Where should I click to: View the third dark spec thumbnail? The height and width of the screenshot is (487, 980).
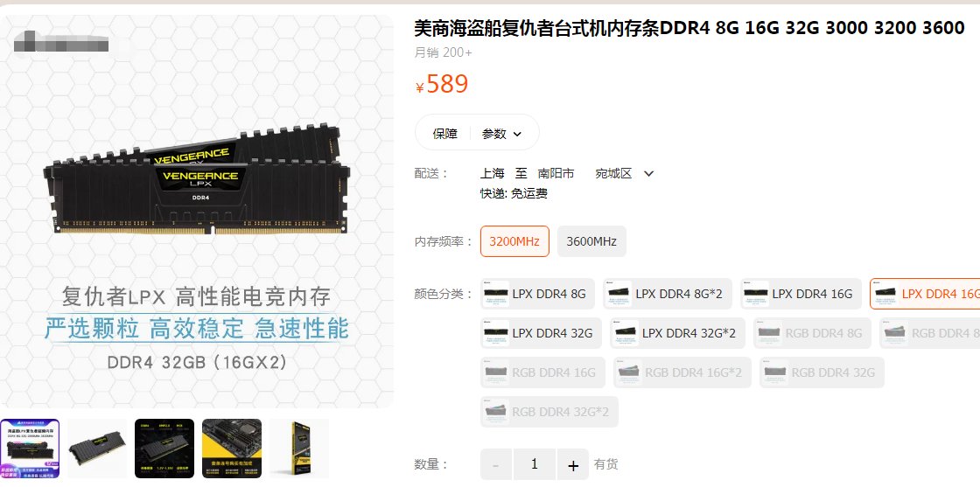[x=164, y=449]
